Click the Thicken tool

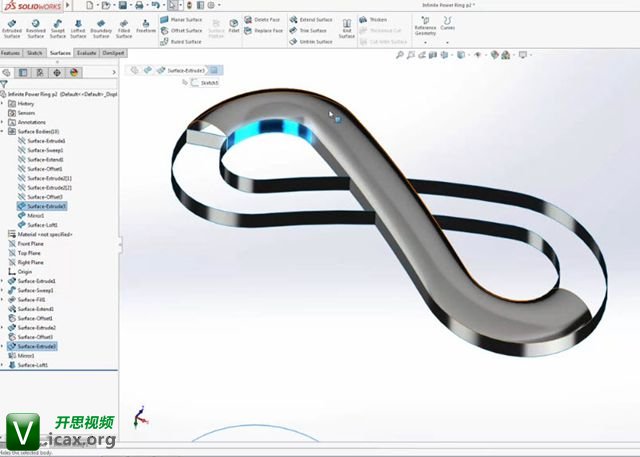(x=373, y=20)
